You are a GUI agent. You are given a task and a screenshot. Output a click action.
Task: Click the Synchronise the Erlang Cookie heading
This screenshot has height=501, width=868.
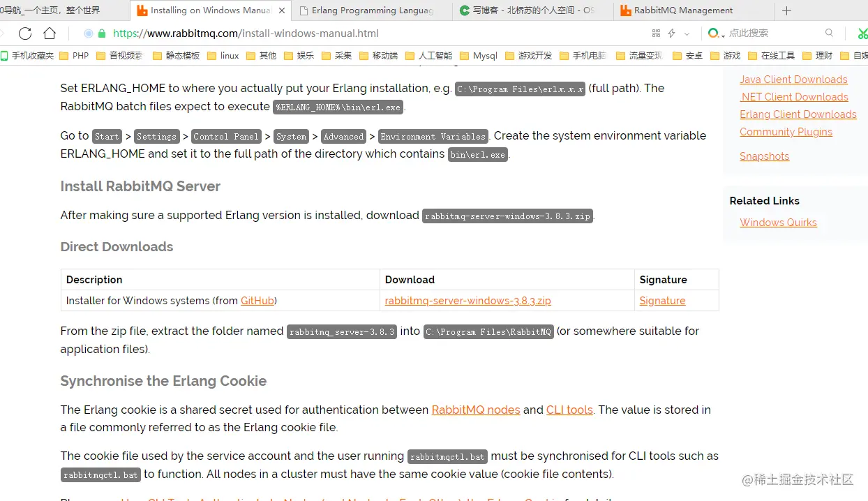(x=163, y=381)
